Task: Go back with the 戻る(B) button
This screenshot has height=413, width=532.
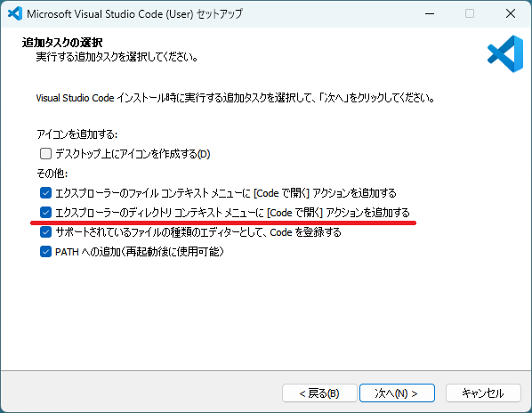Action: point(319,393)
